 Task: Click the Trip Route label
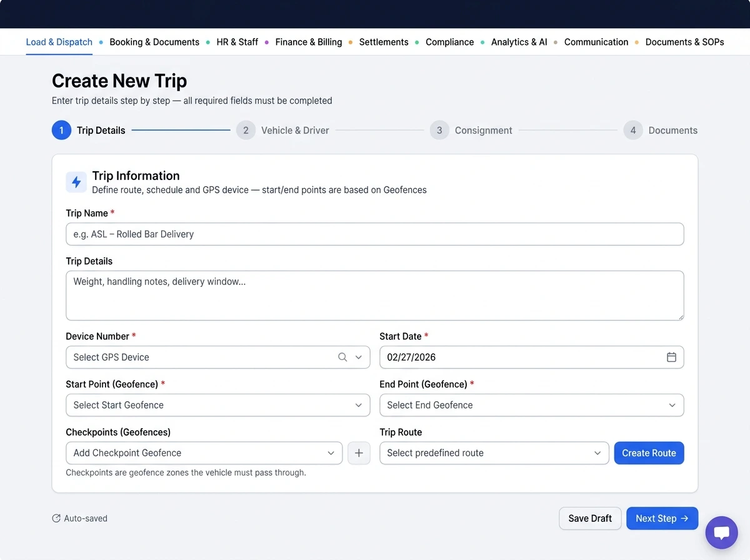(x=401, y=432)
